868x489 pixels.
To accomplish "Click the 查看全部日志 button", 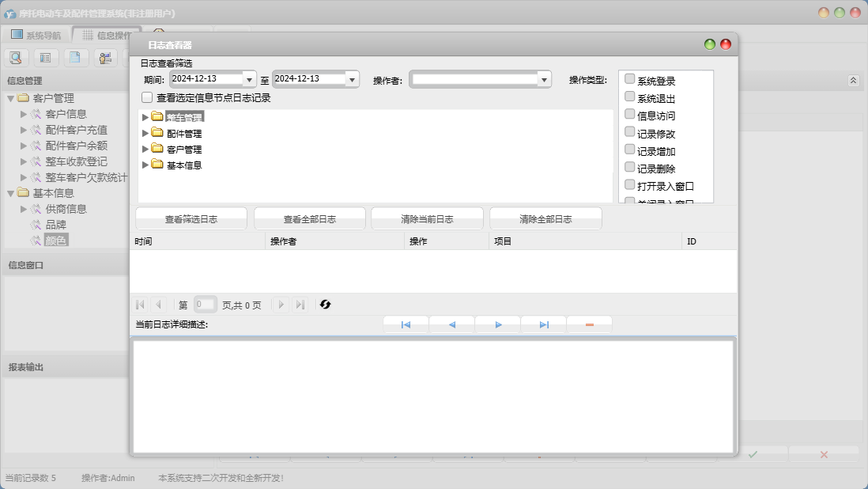I will click(x=309, y=218).
